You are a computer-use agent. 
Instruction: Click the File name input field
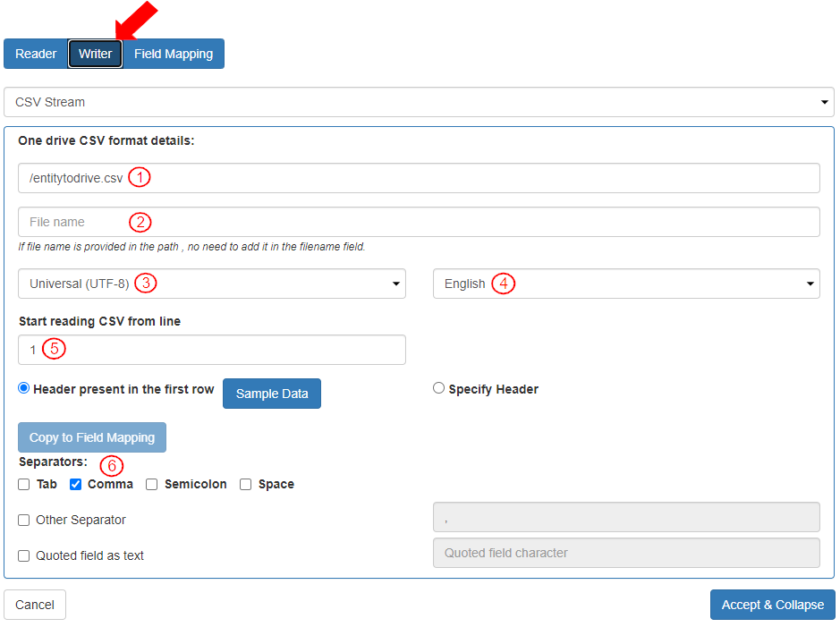coord(419,222)
